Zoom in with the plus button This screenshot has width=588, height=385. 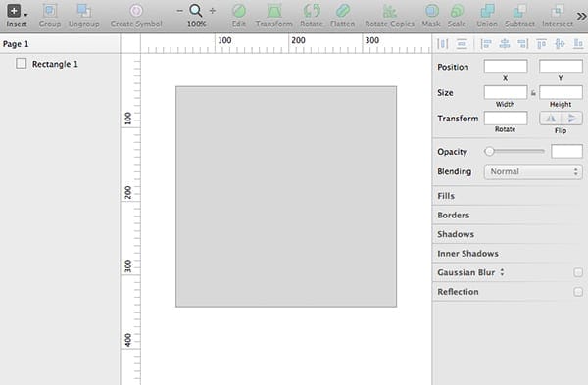213,11
